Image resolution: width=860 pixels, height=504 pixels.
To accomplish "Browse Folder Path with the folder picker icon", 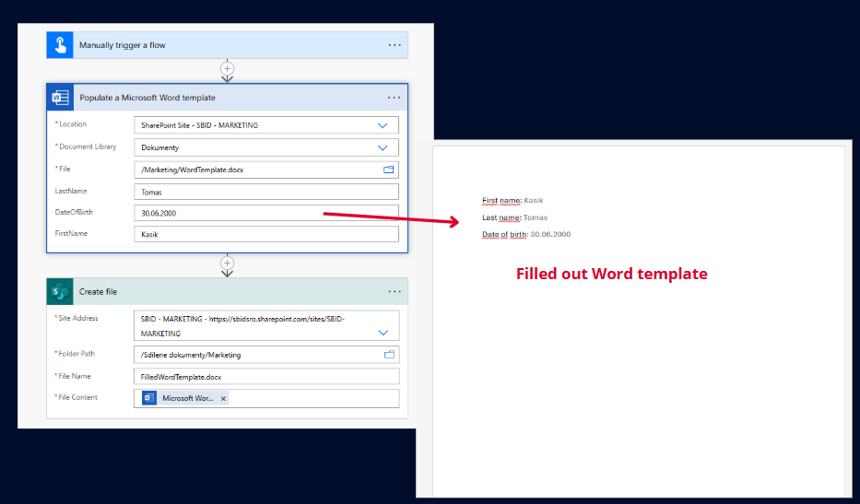I will tap(389, 355).
